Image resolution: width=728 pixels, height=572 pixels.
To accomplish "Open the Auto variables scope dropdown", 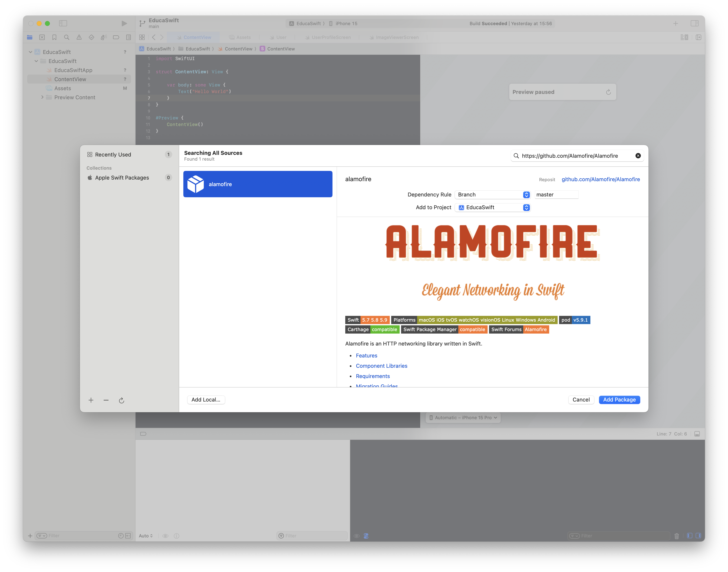I will (146, 536).
